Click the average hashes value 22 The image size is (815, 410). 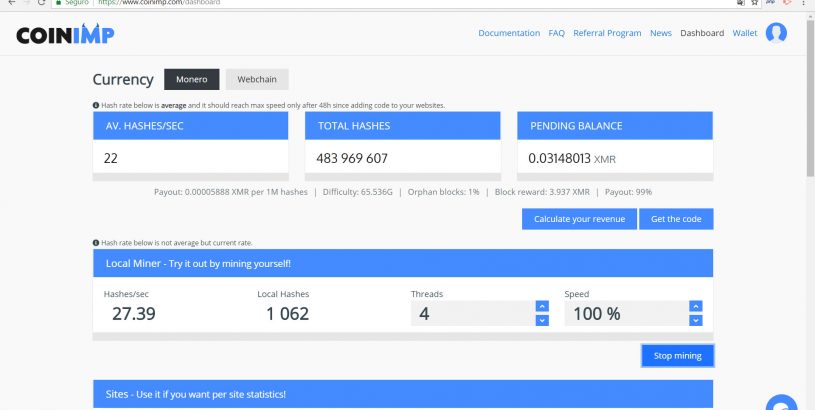pos(111,158)
